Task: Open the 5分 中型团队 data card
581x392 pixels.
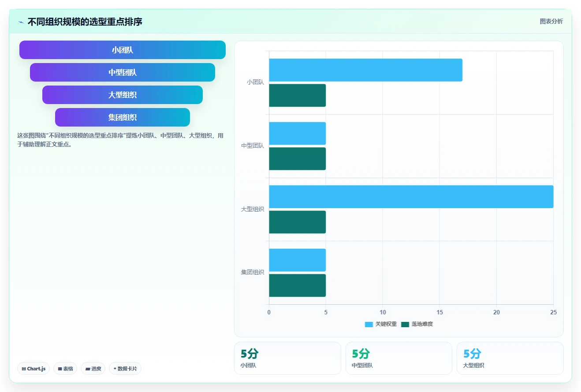Action: 399,358
